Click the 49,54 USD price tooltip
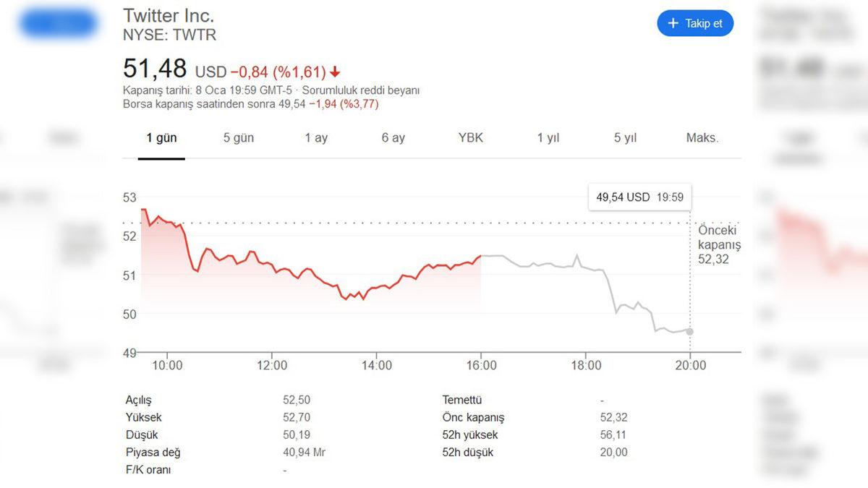The image size is (868, 488). click(639, 197)
